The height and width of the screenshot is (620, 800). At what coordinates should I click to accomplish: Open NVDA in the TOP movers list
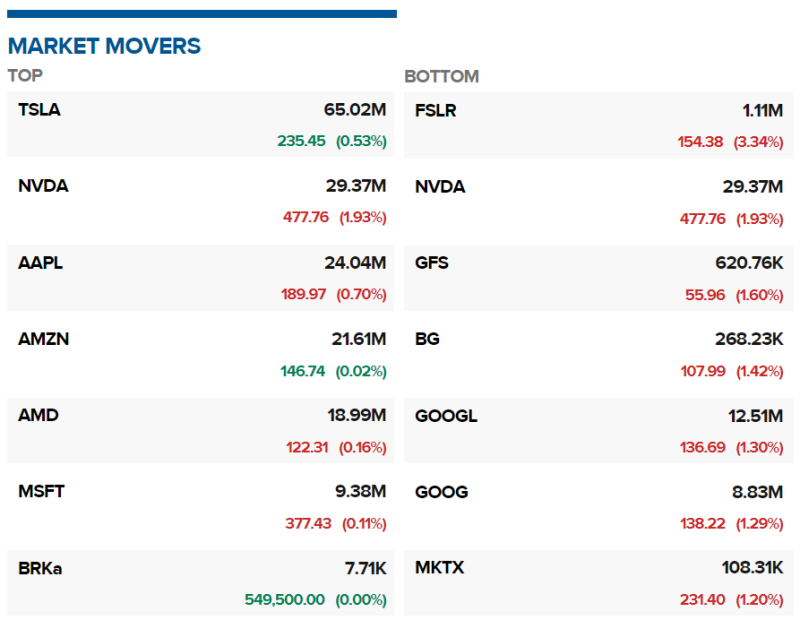point(43,186)
